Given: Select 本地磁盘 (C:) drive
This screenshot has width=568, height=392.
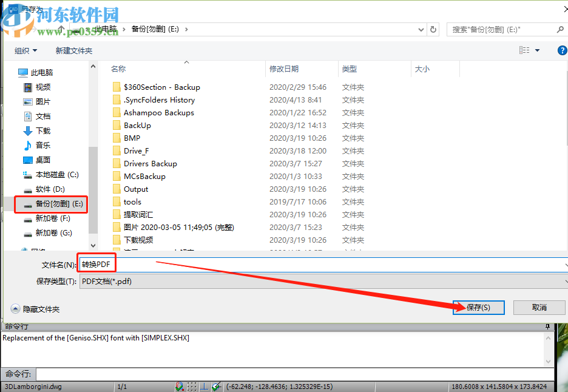Looking at the screenshot, I should (x=51, y=175).
